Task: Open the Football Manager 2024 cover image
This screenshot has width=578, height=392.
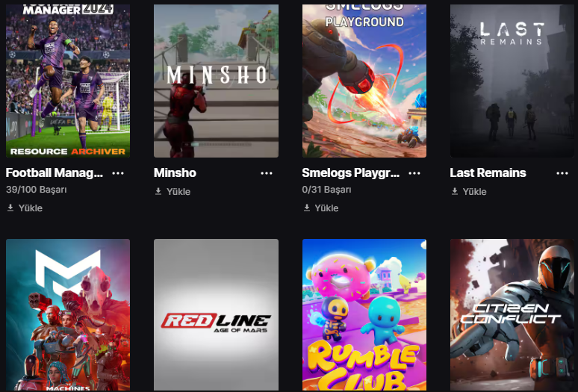Action: (68, 81)
